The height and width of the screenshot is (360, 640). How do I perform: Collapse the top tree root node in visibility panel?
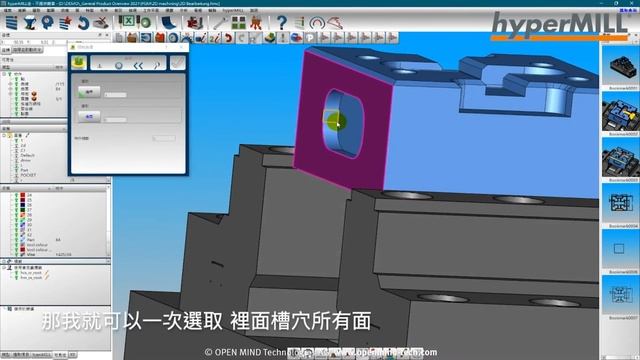(x=4, y=74)
